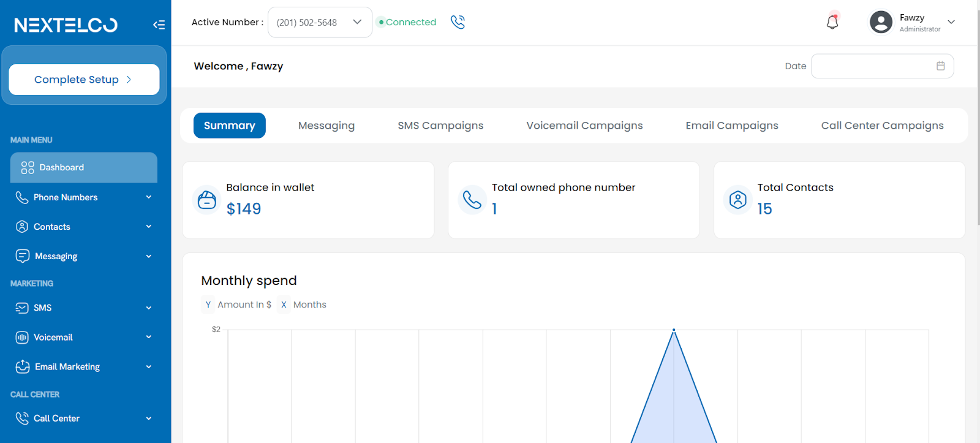Screen dimensions: 980x443
Task: Click the Administrator role label
Action: click(x=920, y=29)
